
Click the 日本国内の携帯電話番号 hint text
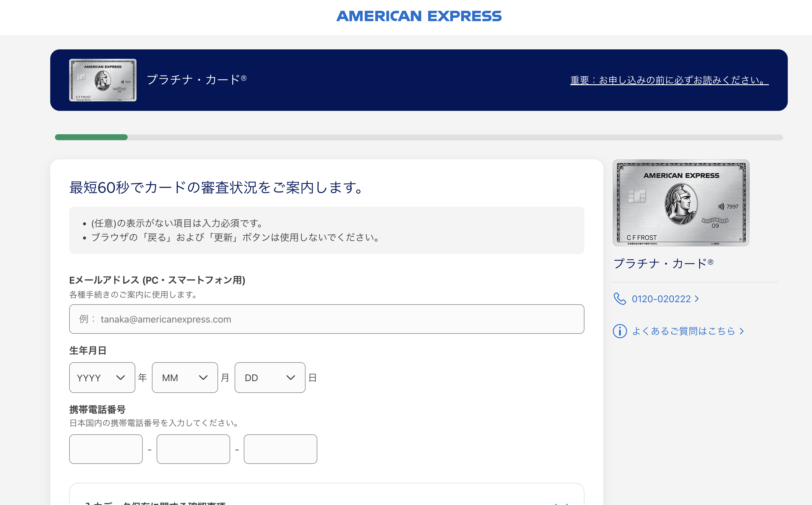pyautogui.click(x=155, y=423)
